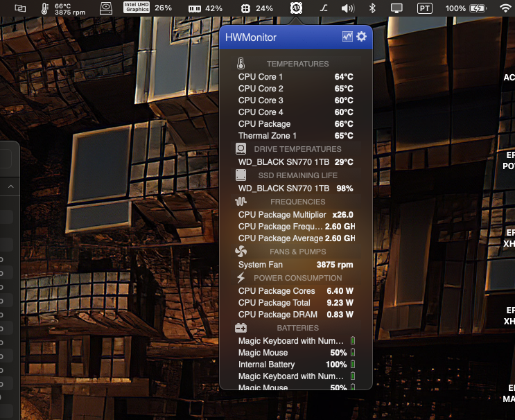This screenshot has width=515, height=420.
Task: Click the slanted script icon in menu bar
Action: click(x=324, y=8)
